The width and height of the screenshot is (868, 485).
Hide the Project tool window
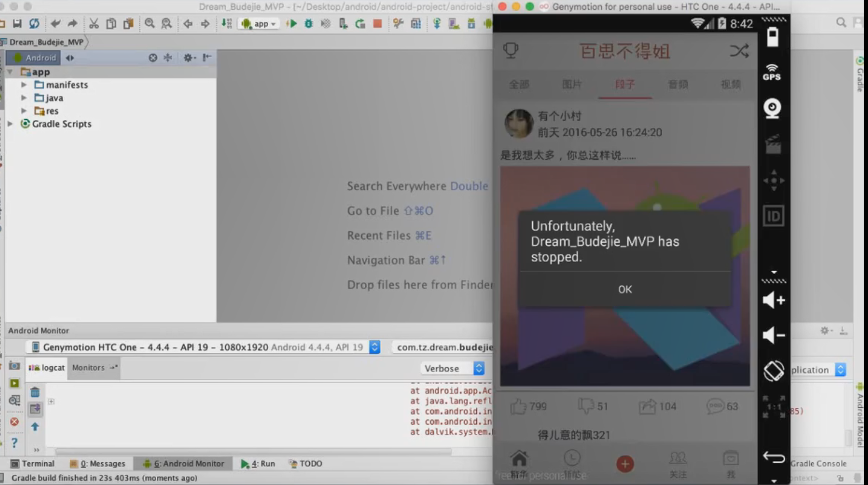(207, 58)
